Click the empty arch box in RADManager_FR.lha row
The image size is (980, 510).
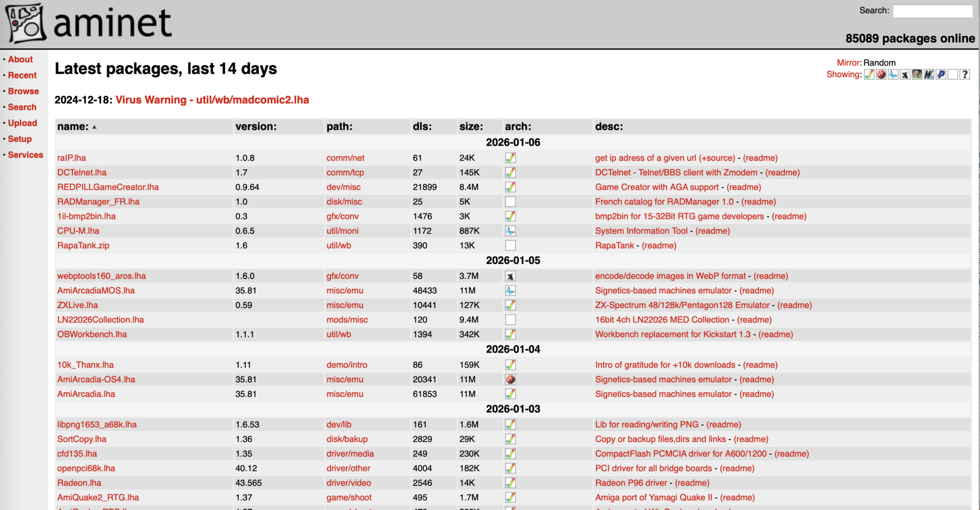pyautogui.click(x=511, y=202)
